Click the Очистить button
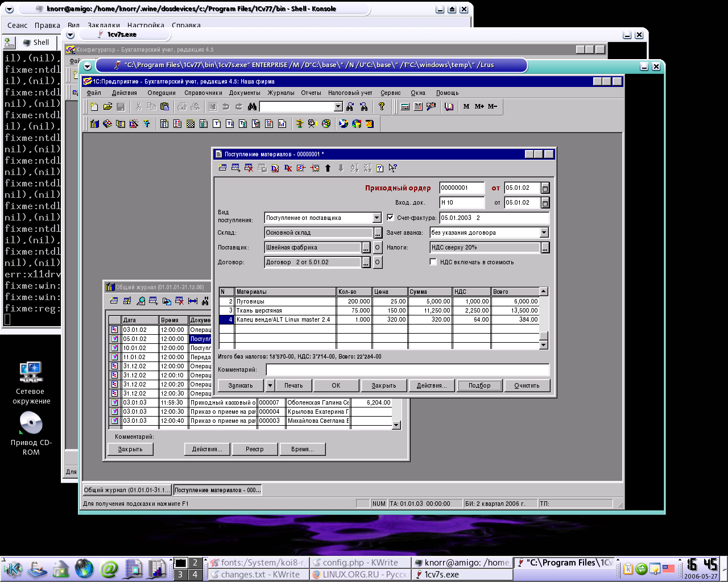The width and height of the screenshot is (728, 582). click(x=527, y=385)
